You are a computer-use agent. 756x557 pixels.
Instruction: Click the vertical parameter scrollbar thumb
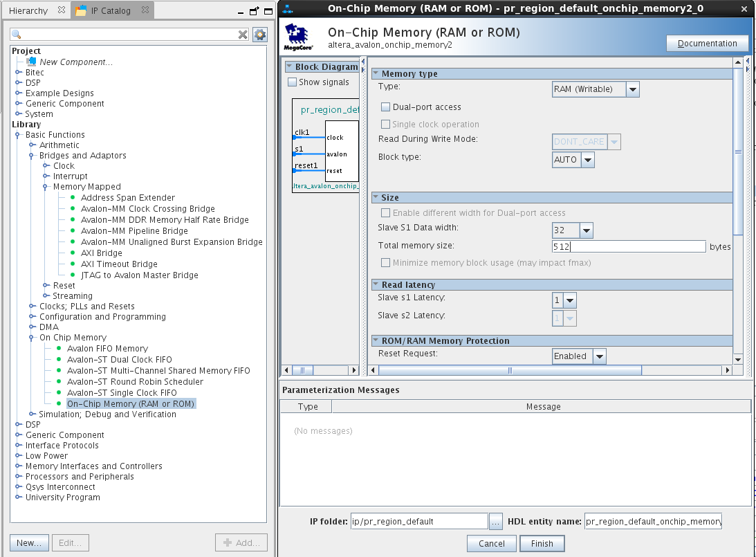pyautogui.click(x=738, y=152)
